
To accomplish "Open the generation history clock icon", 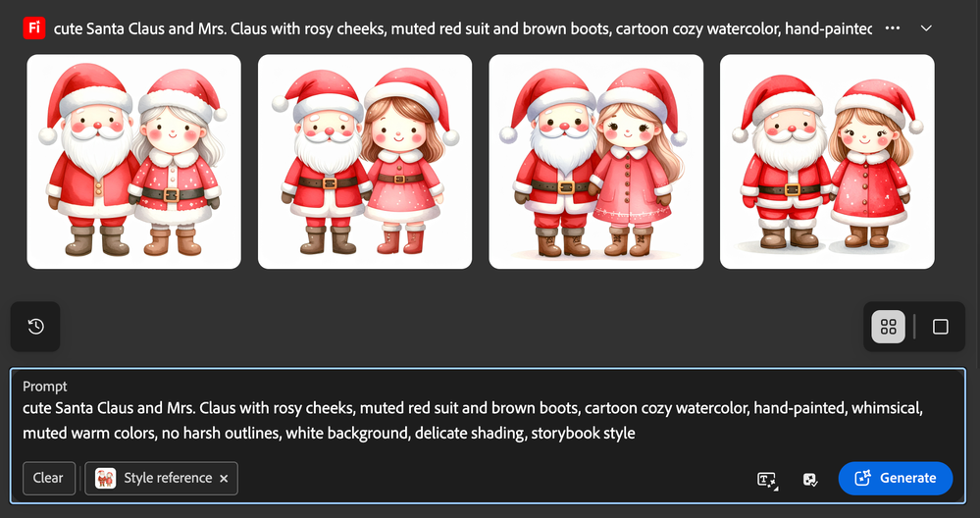I will (x=35, y=326).
